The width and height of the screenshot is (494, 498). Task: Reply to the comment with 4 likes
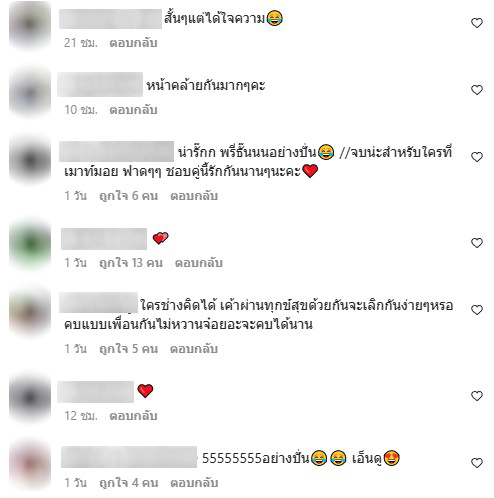(x=194, y=483)
